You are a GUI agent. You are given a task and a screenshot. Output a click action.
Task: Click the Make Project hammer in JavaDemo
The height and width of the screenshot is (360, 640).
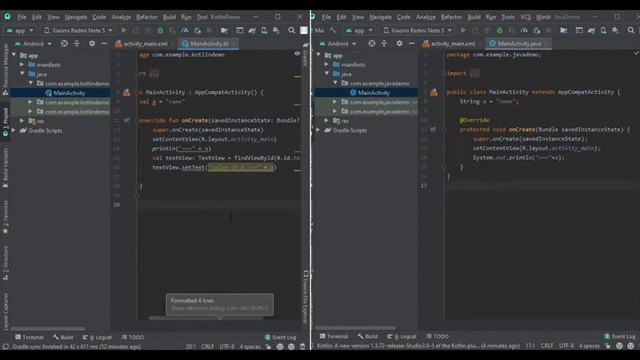pyautogui.click(x=333, y=31)
